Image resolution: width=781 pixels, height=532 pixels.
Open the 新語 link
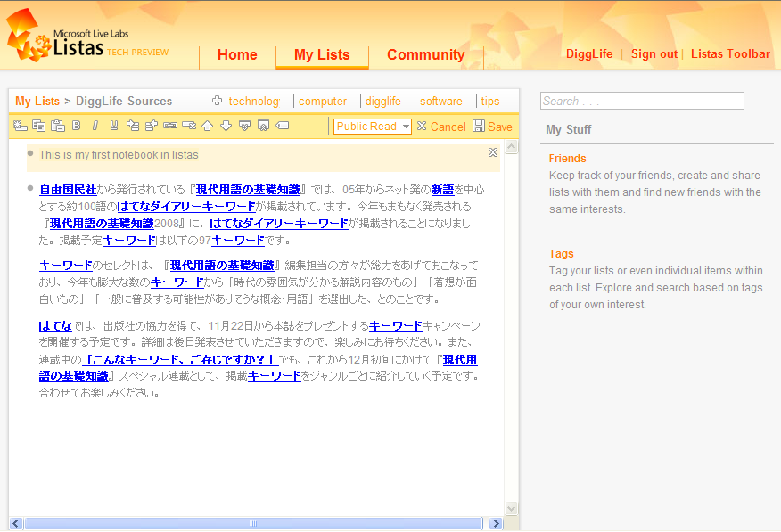pos(442,190)
